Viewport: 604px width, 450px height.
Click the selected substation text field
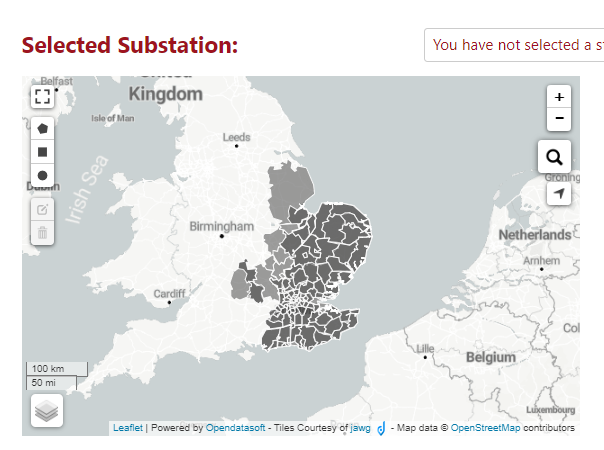[x=514, y=45]
